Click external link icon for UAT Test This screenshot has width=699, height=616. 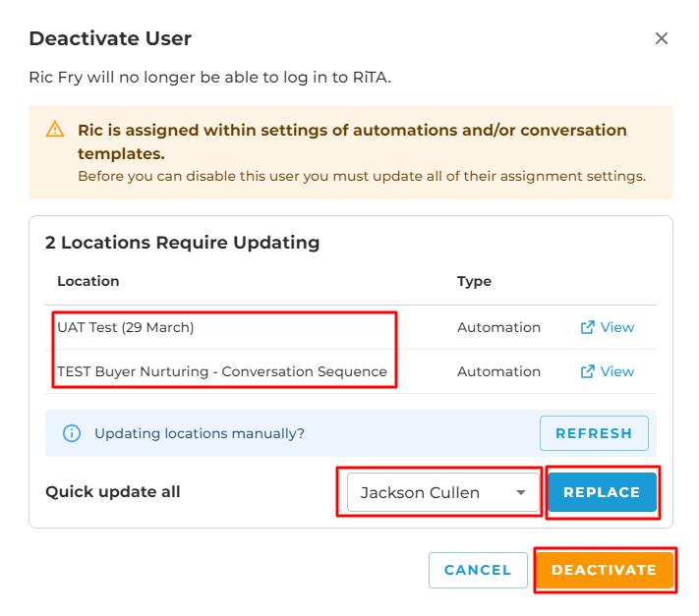(x=587, y=327)
